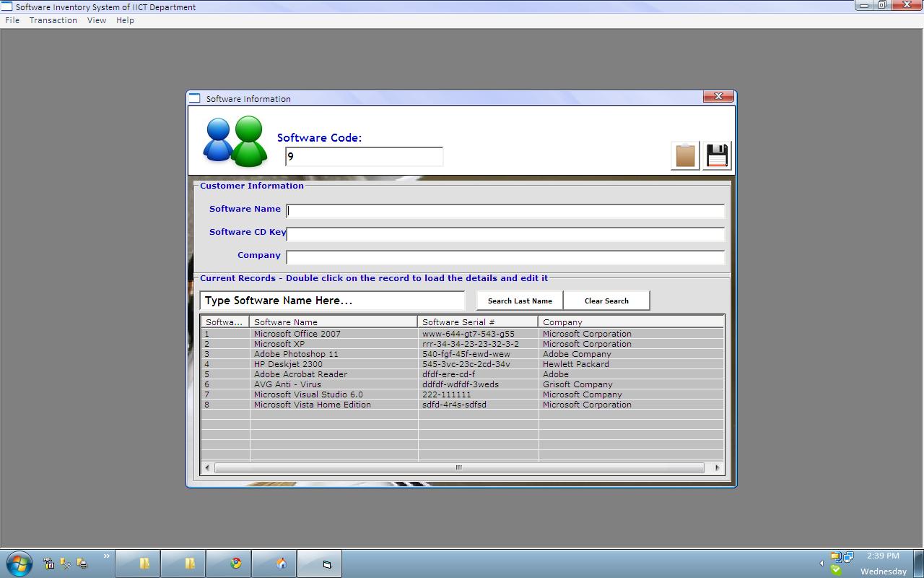Viewport: 924px width, 578px height.
Task: Open the Transaction menu
Action: click(x=53, y=20)
